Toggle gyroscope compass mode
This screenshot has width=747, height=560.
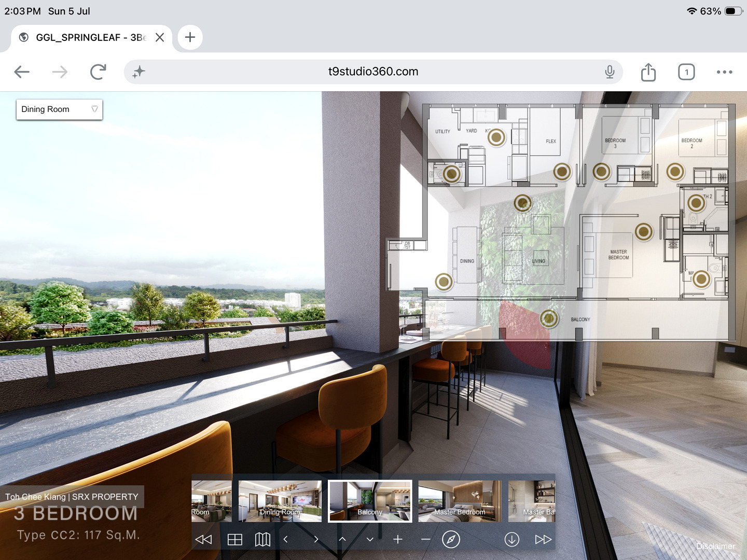point(451,539)
